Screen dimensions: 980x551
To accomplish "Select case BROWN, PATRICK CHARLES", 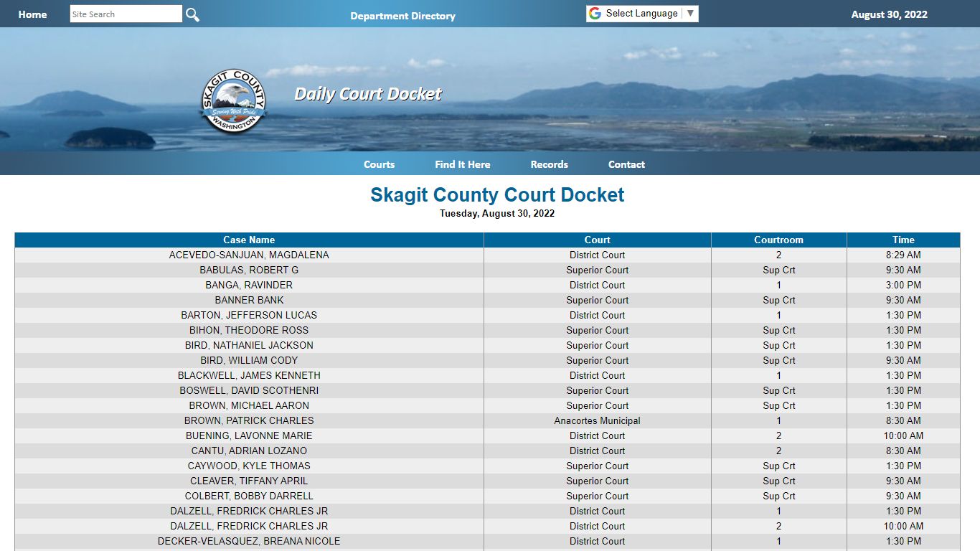I will tap(249, 420).
